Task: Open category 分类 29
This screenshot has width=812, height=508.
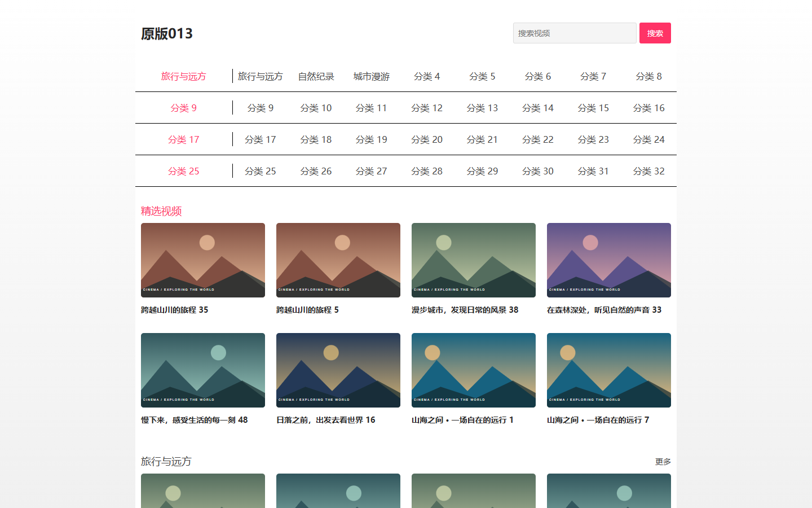Action: tap(482, 171)
